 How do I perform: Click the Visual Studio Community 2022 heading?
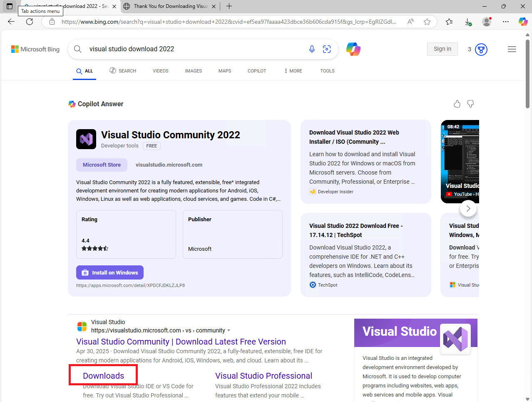pyautogui.click(x=171, y=135)
